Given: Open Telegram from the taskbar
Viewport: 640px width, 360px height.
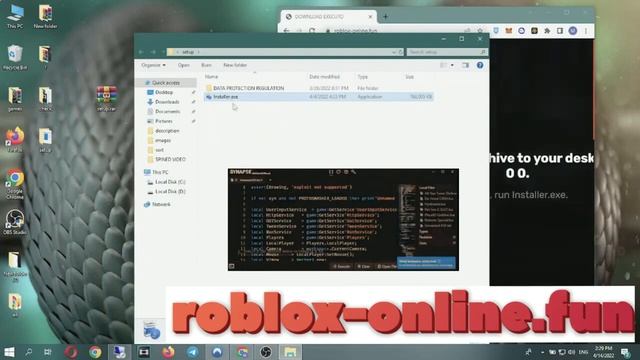Looking at the screenshot, I should 193,352.
